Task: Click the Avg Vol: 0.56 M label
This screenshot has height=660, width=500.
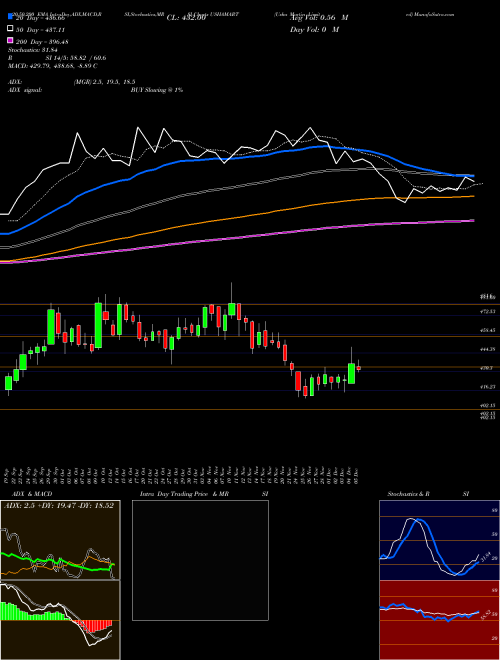Action: 319,18
